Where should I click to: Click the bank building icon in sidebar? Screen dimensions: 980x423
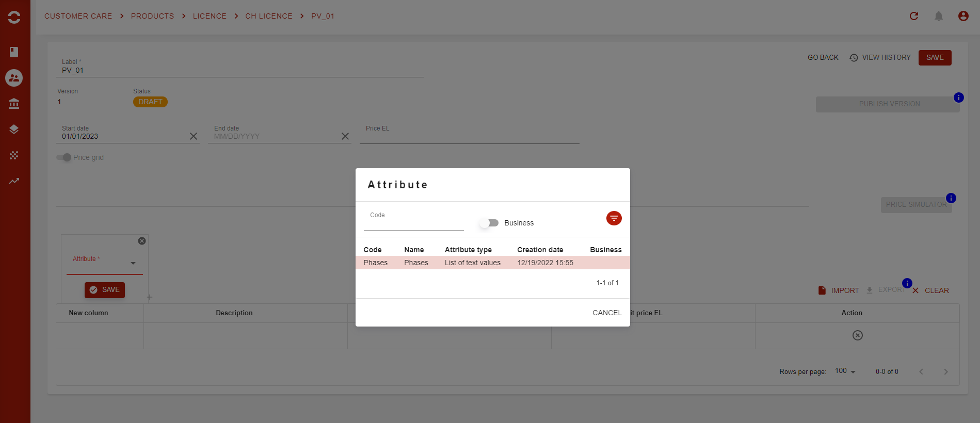tap(14, 104)
